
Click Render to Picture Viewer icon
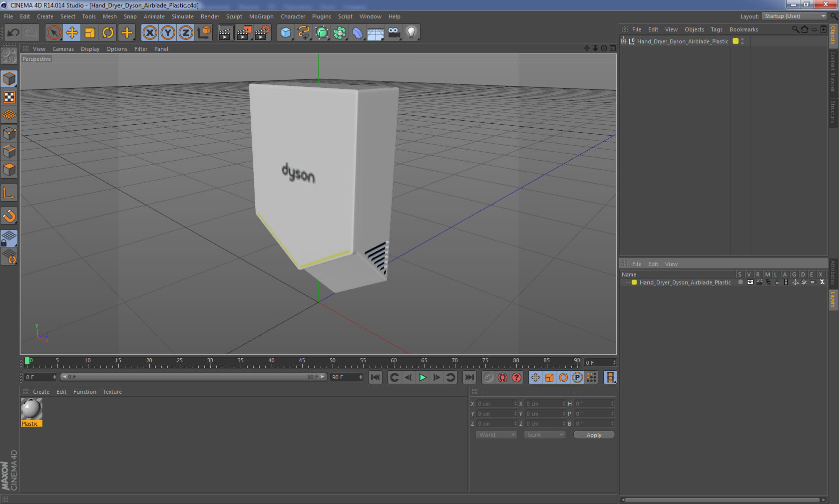click(x=244, y=33)
